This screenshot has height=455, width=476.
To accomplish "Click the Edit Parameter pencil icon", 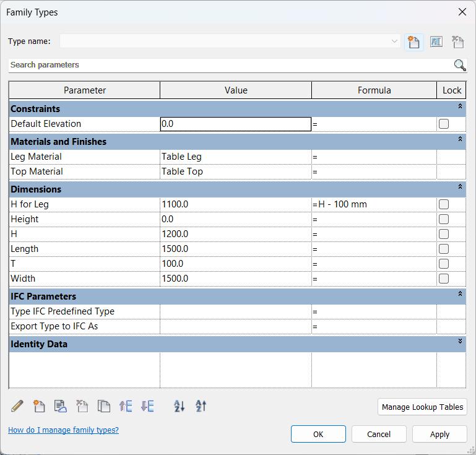I will [x=17, y=406].
